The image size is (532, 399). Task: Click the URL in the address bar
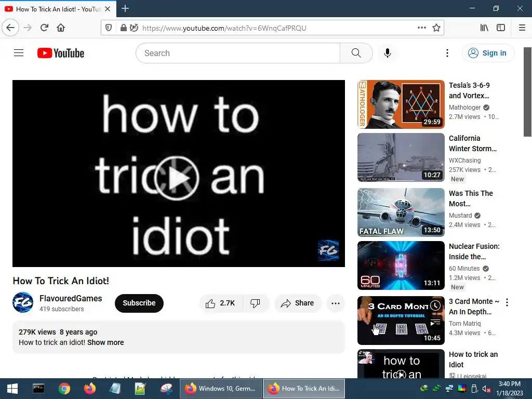point(224,28)
